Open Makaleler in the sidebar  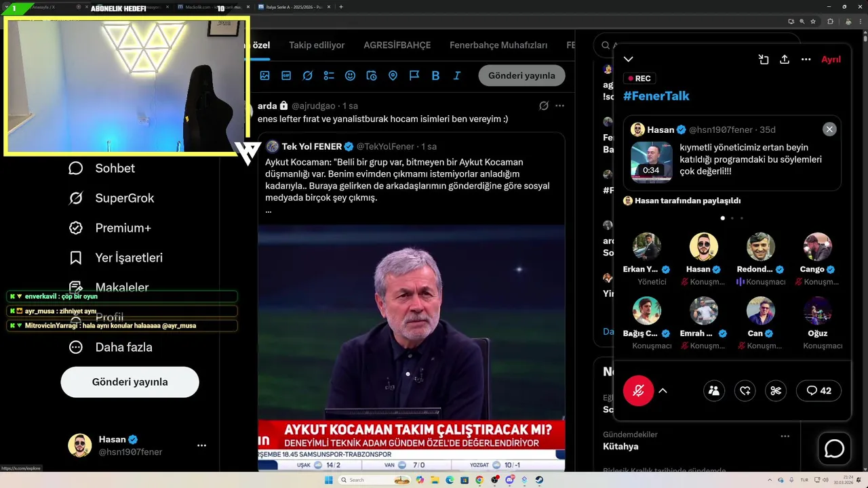(x=108, y=286)
